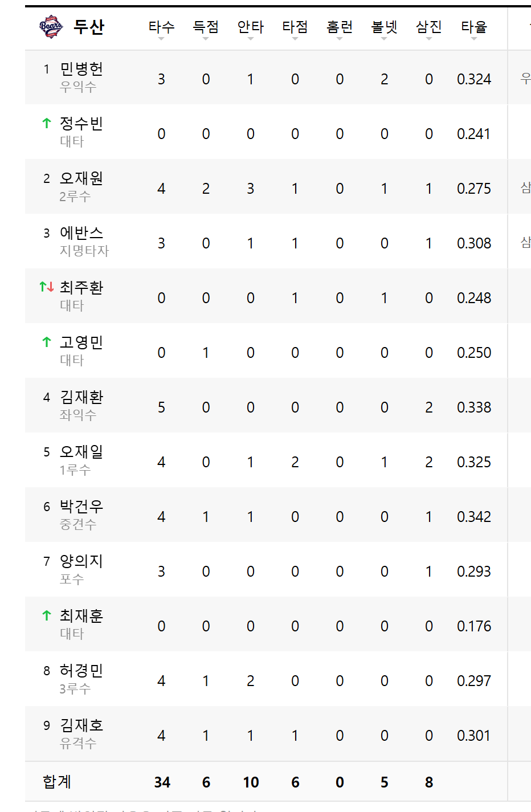The image size is (531, 812).
Task: Open player 양의지's profile
Action: [x=81, y=561]
